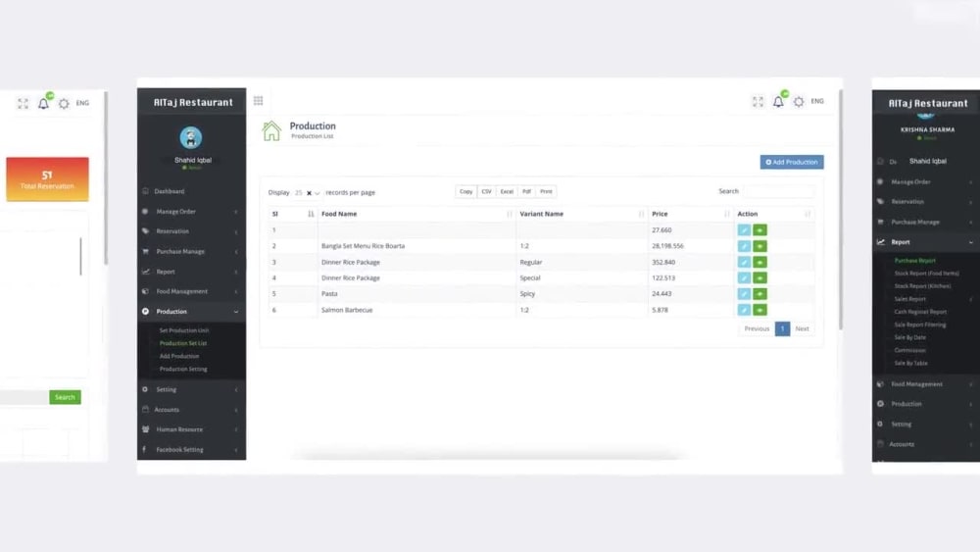This screenshot has height=552, width=980.
Task: Click the bell icon in the left window
Action: (43, 104)
